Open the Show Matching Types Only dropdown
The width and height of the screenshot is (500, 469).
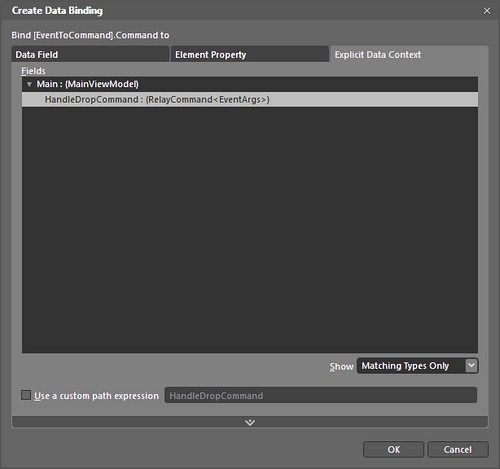click(x=418, y=366)
